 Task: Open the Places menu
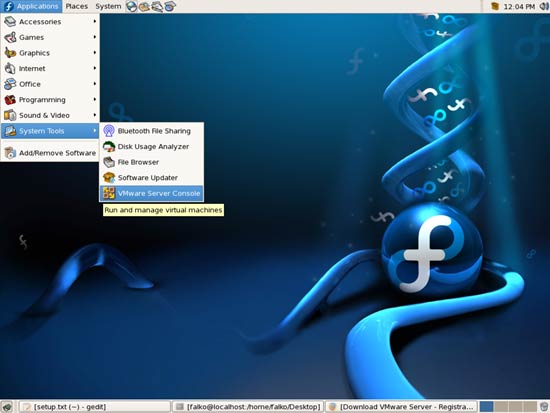coord(76,6)
